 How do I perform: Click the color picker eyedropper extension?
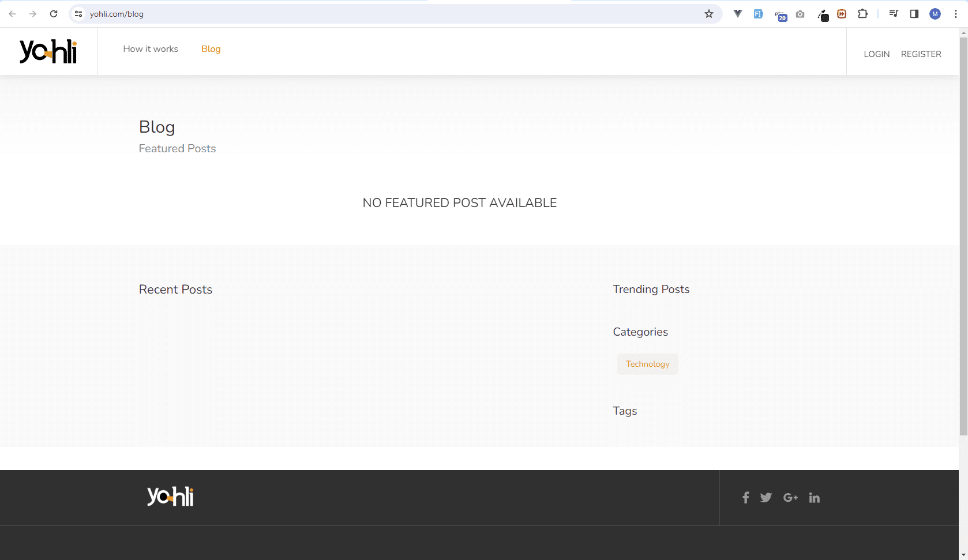(823, 15)
